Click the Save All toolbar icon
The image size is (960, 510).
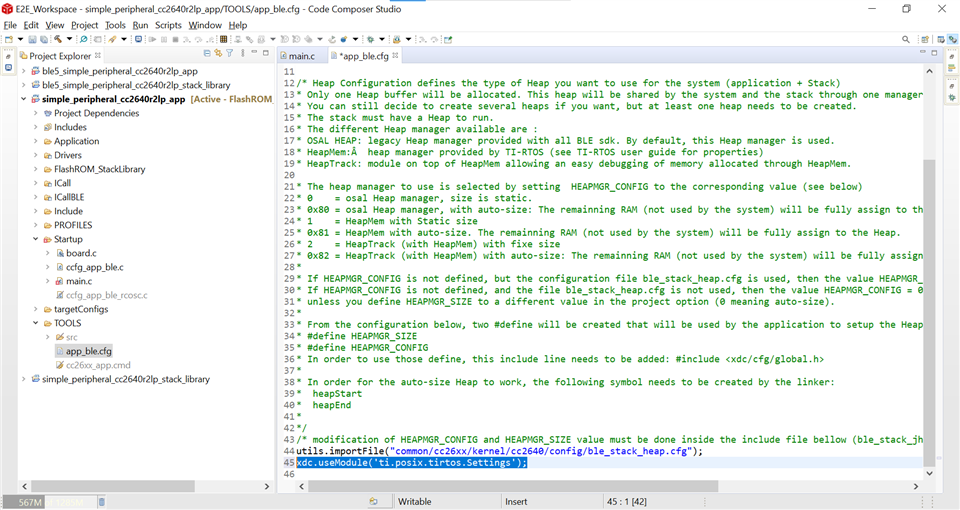point(43,39)
